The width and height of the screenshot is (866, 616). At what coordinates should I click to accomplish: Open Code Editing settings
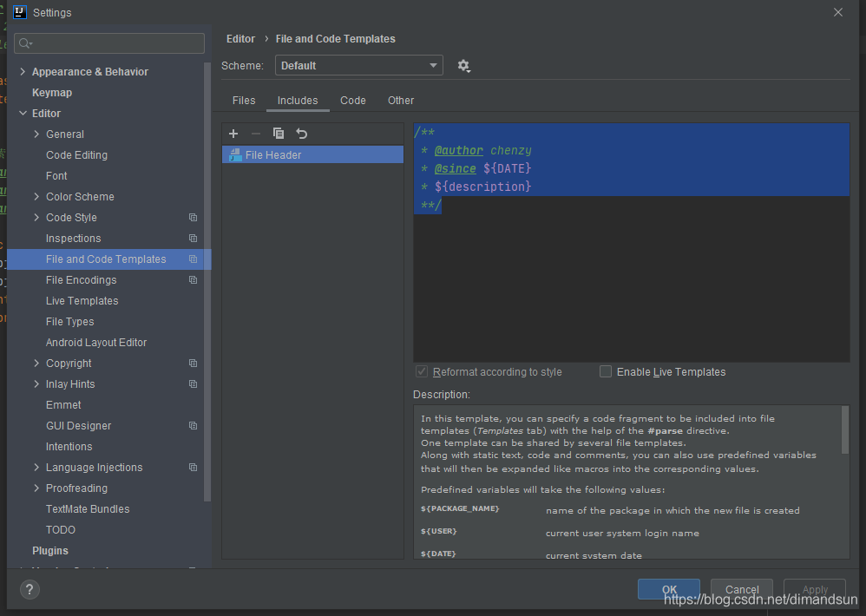tap(76, 155)
